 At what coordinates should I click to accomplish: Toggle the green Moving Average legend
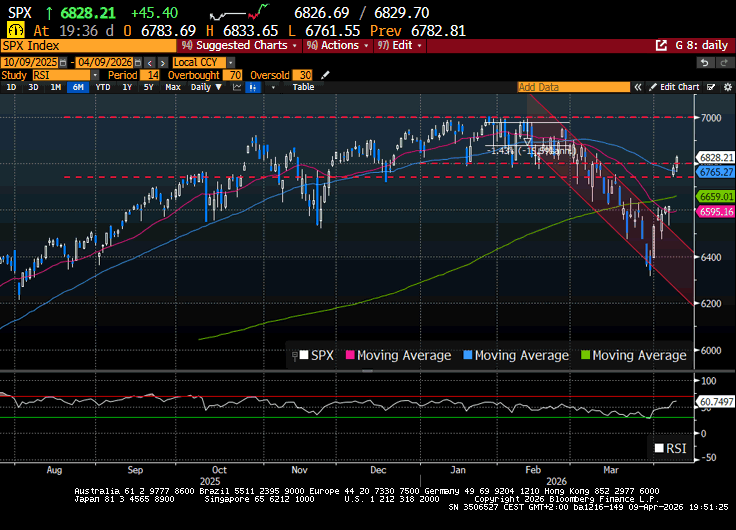point(636,355)
